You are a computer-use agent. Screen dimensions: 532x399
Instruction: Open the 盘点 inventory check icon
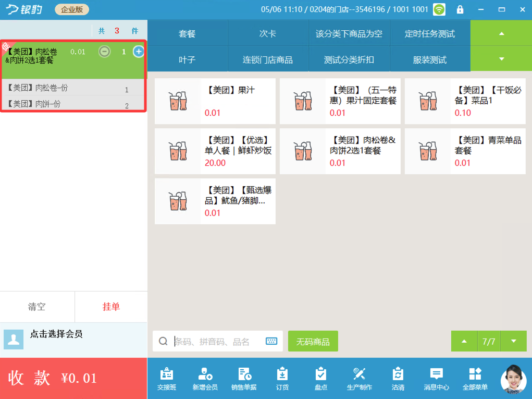click(x=320, y=378)
